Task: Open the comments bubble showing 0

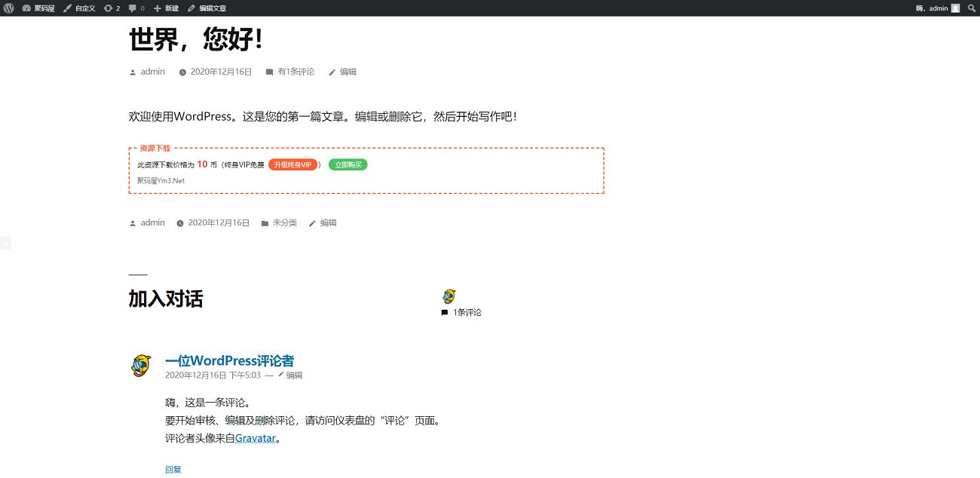Action: (x=136, y=8)
